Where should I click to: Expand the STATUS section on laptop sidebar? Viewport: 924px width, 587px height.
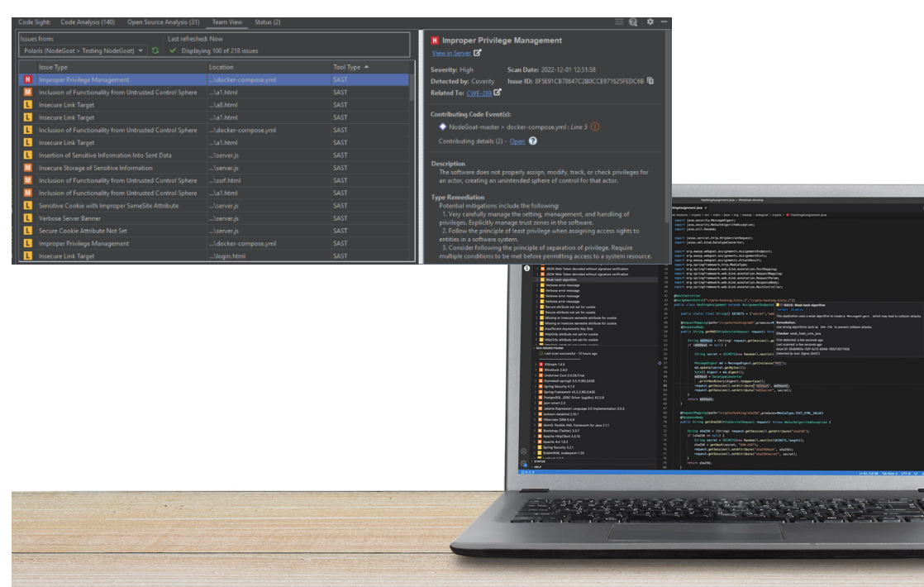pyautogui.click(x=533, y=461)
